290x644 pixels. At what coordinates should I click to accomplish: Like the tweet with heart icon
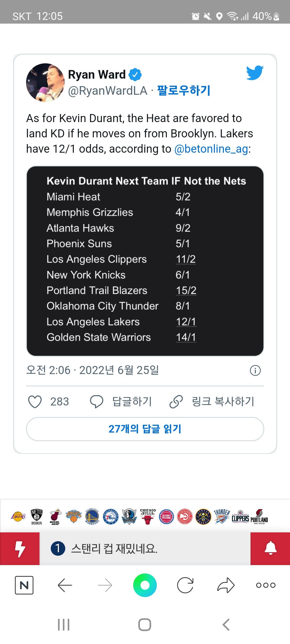click(x=35, y=402)
